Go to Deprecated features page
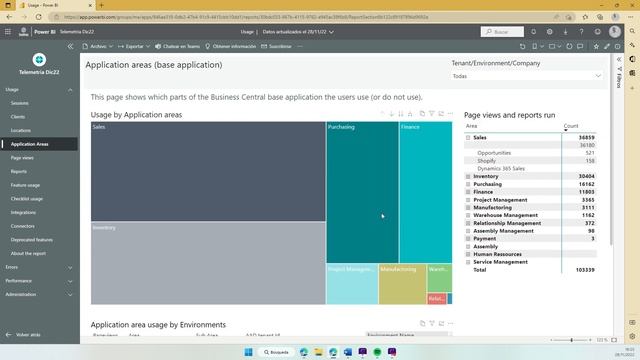Viewport: 640px width, 360px height. tap(31, 240)
